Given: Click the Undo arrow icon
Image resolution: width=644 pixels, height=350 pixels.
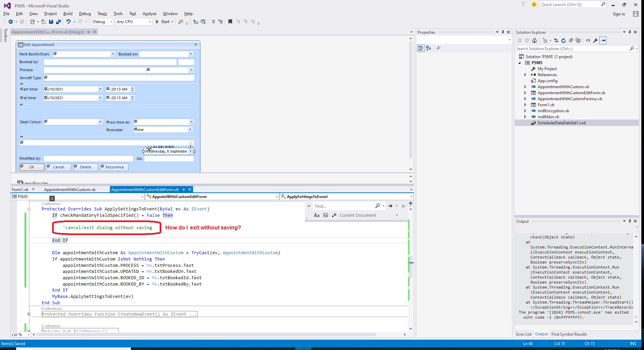Looking at the screenshot, I should [x=68, y=22].
